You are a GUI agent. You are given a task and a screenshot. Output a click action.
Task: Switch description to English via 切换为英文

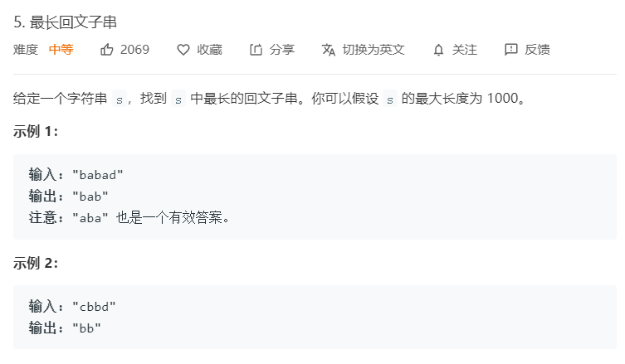tap(374, 50)
